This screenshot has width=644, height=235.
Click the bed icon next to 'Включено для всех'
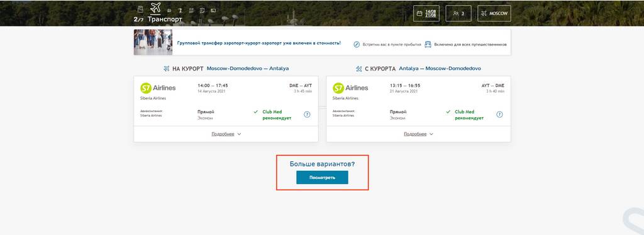(x=428, y=44)
